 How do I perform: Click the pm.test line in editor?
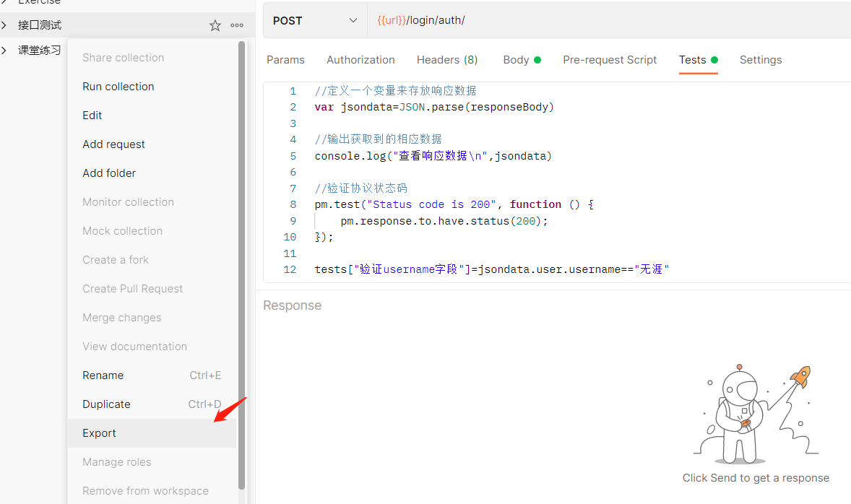pos(454,204)
